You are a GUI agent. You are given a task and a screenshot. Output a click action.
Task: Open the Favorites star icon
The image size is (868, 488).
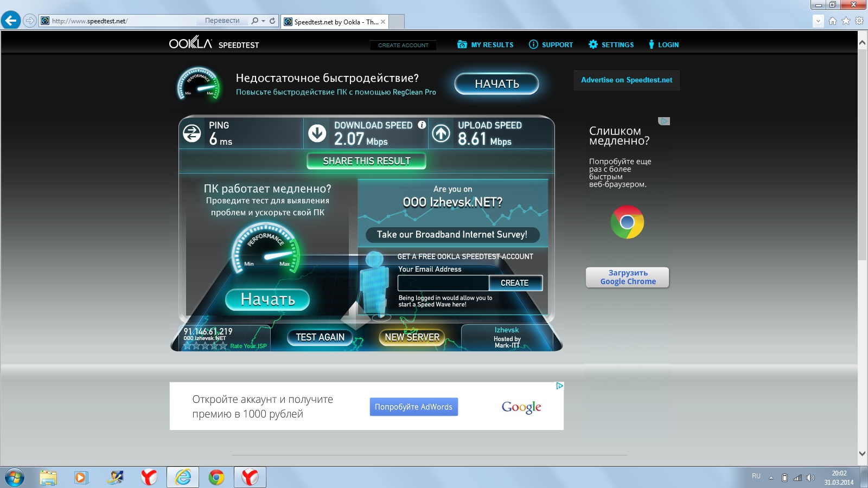pos(846,21)
